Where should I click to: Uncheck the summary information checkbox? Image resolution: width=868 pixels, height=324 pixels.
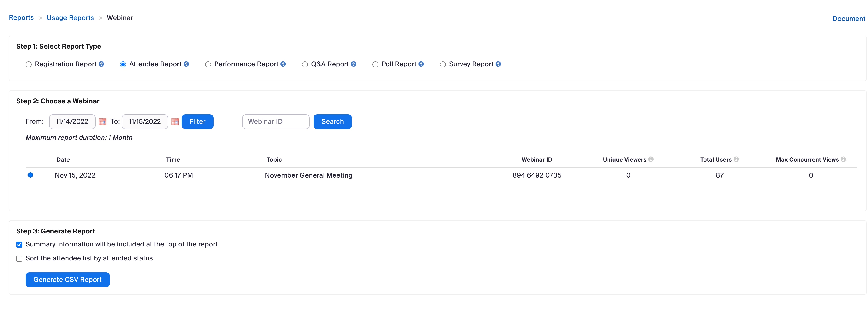(x=19, y=244)
